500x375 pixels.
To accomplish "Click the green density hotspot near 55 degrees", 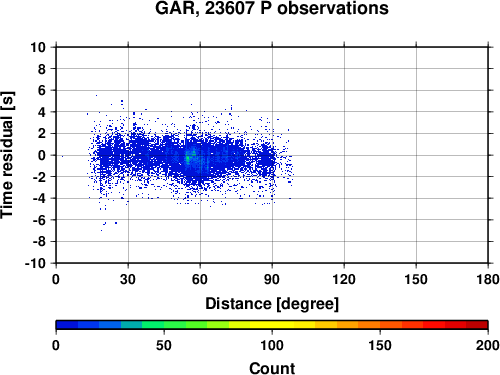I will pyautogui.click(x=188, y=159).
